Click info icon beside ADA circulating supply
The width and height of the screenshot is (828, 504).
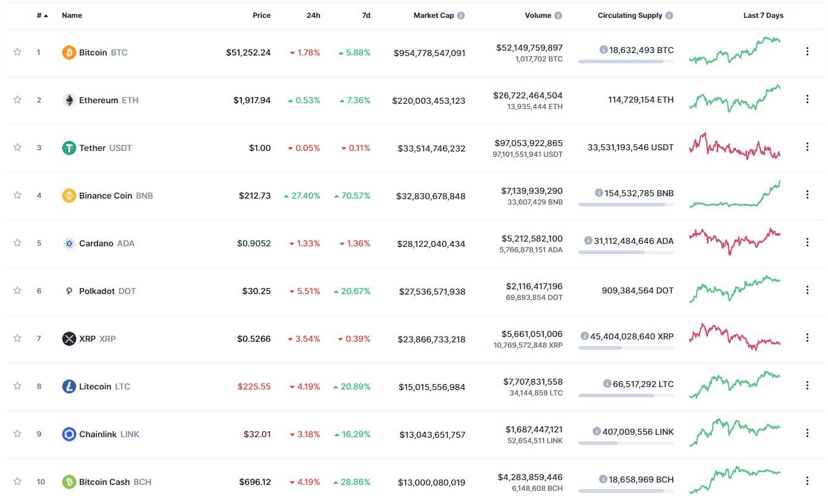(x=588, y=241)
